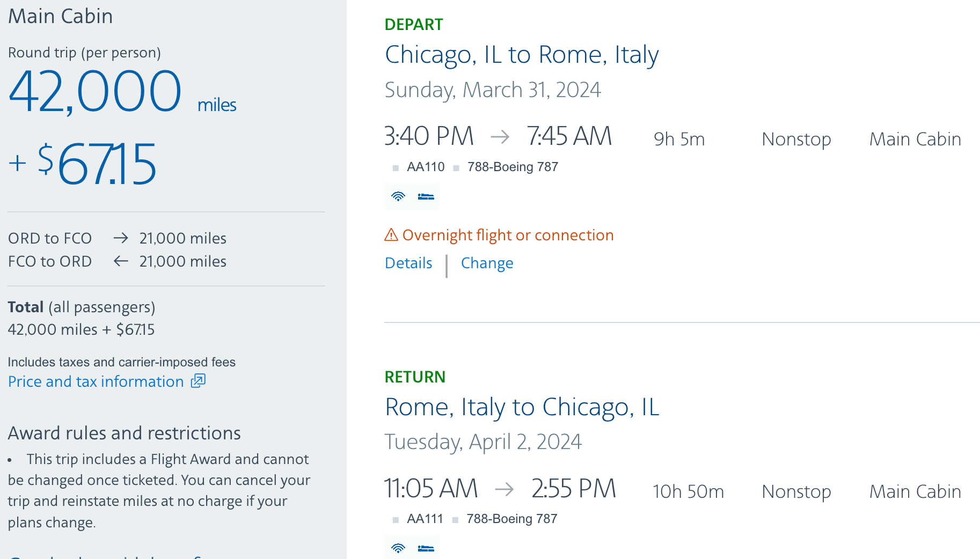Click Change on the departing flight

(x=486, y=263)
